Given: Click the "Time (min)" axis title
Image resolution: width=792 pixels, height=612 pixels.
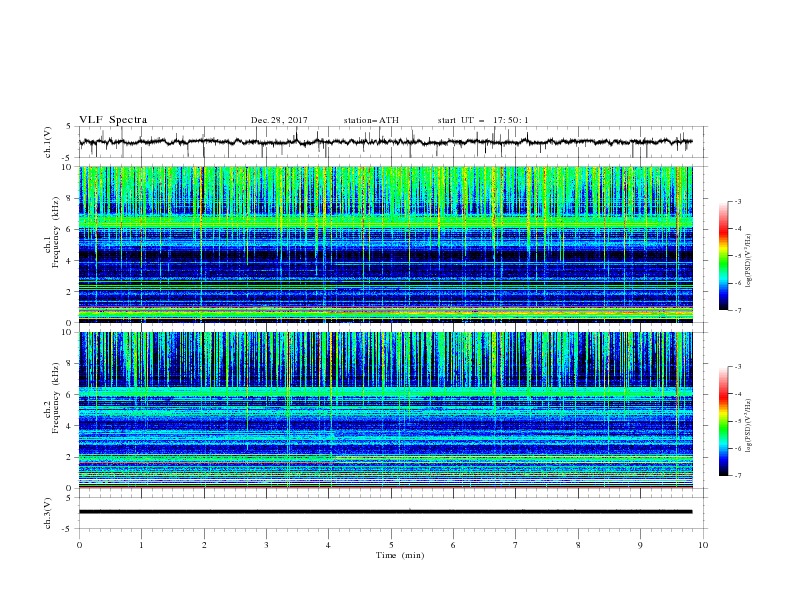Looking at the screenshot, I should tap(400, 555).
